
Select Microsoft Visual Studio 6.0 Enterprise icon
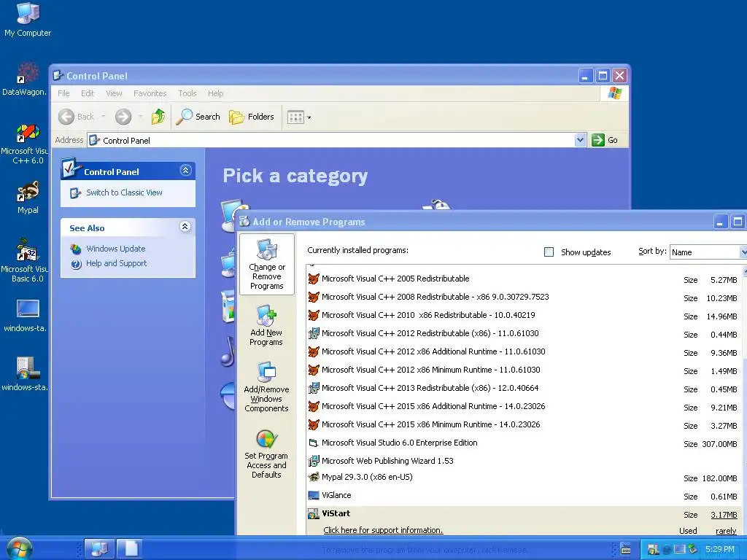pyautogui.click(x=314, y=443)
